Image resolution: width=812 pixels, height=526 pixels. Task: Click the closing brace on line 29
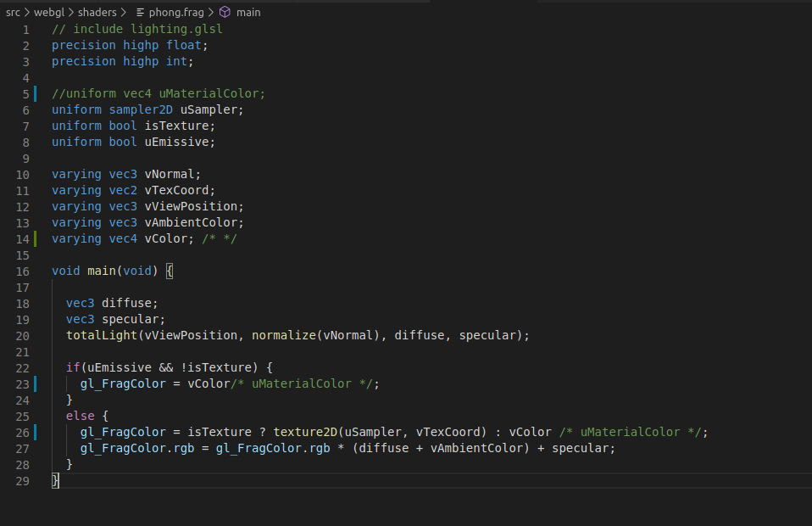pos(55,480)
